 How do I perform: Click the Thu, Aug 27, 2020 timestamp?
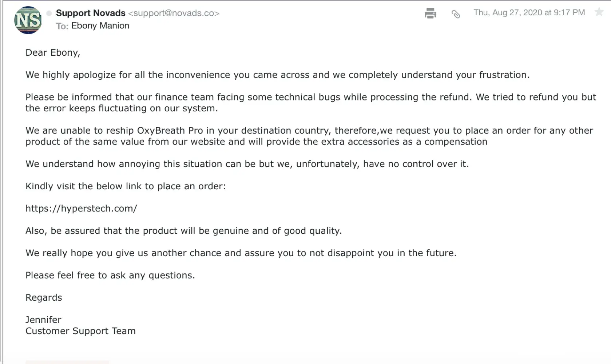(529, 13)
